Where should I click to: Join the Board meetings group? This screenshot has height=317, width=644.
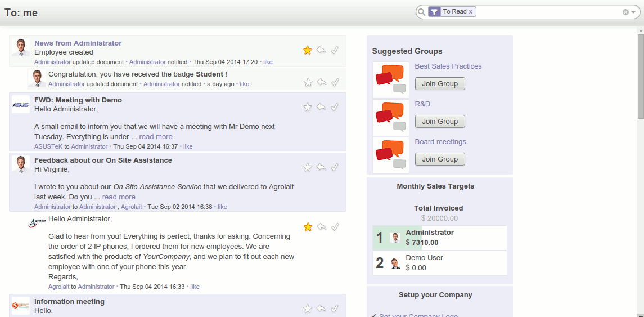pyautogui.click(x=440, y=159)
